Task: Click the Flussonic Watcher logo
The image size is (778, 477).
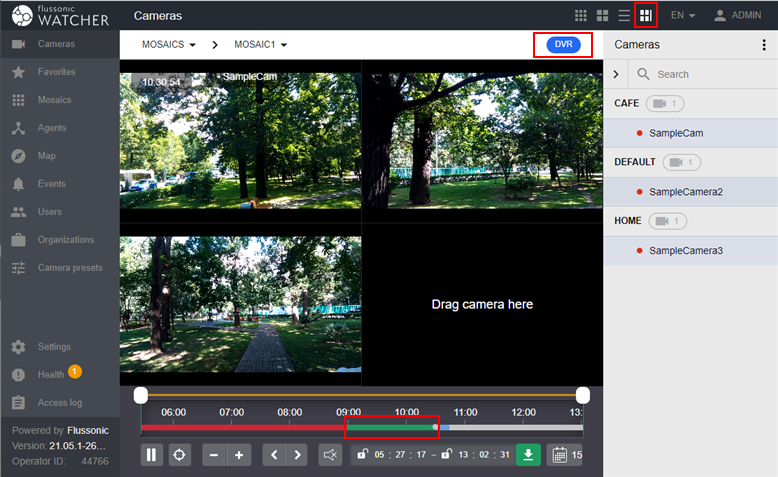Action: pos(60,16)
